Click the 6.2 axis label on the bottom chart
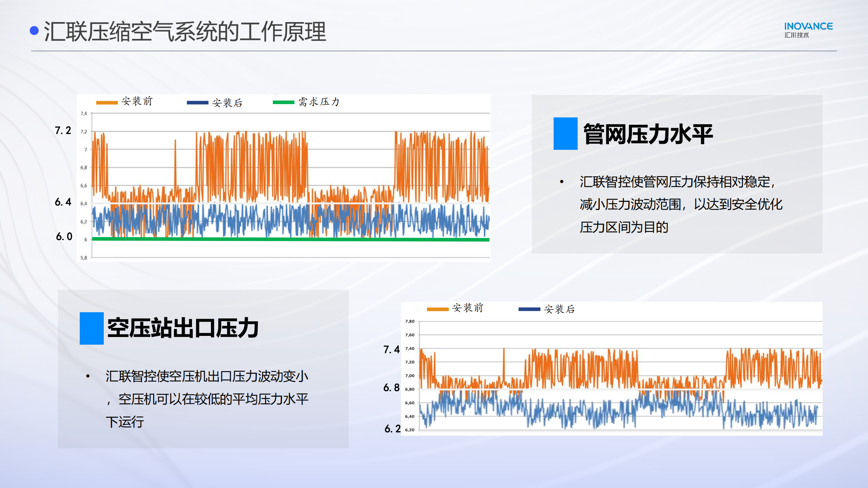Image resolution: width=868 pixels, height=488 pixels. 392,429
